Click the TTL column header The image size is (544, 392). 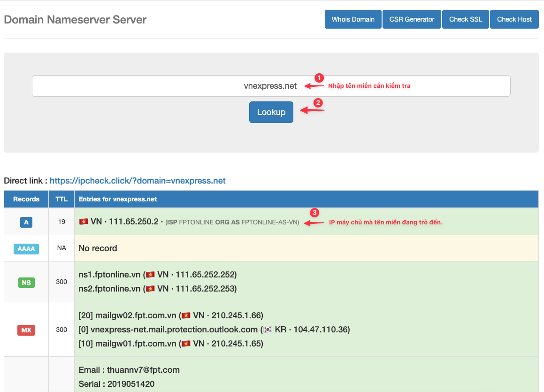[61, 199]
